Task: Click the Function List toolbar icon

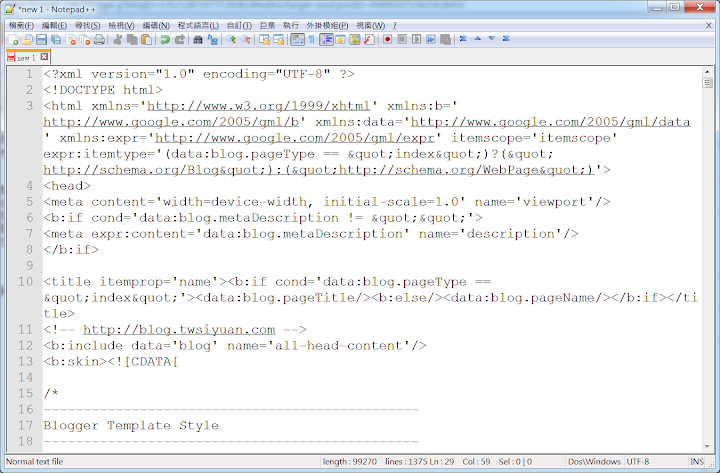Action: click(369, 39)
